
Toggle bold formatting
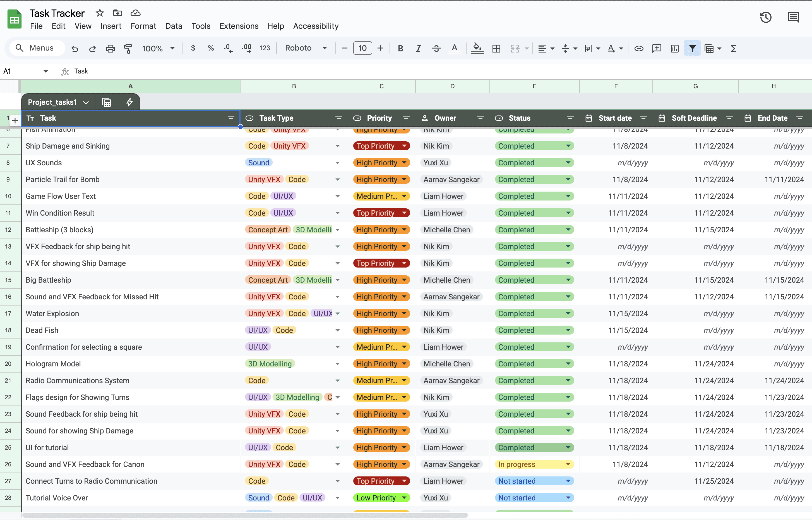point(400,48)
